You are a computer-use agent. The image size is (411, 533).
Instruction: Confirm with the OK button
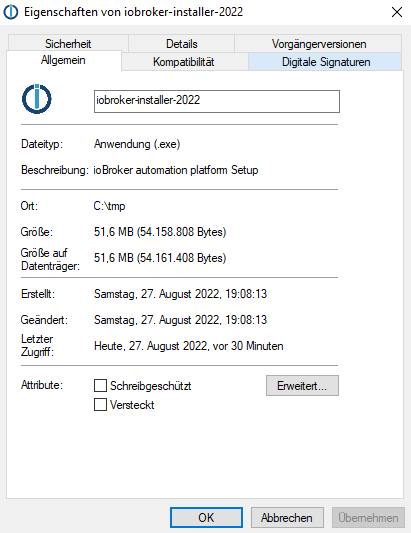[206, 517]
